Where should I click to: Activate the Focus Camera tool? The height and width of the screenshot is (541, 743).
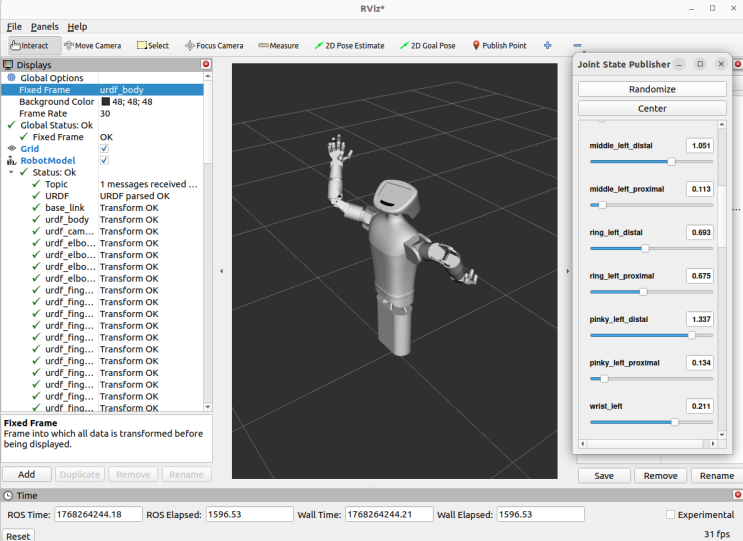pos(214,45)
